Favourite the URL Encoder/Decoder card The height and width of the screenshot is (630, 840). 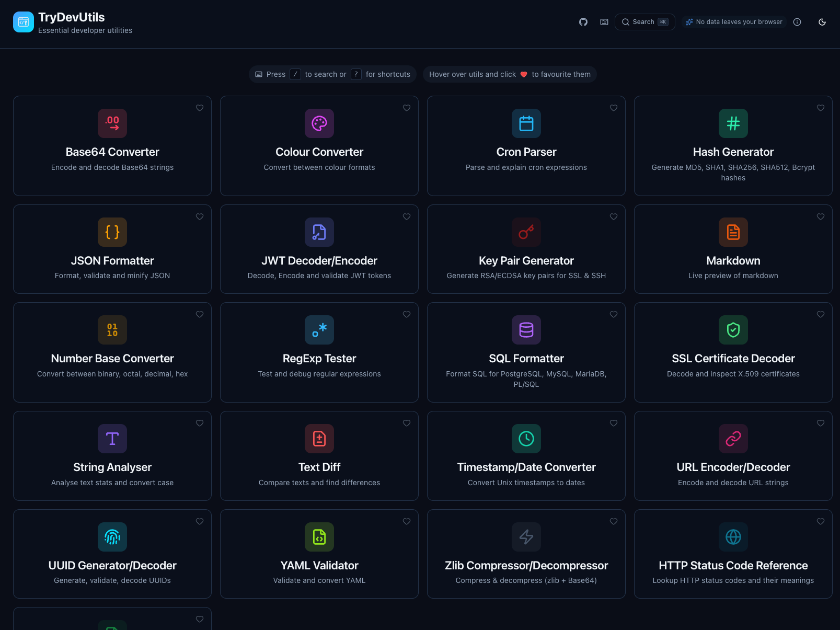click(821, 423)
